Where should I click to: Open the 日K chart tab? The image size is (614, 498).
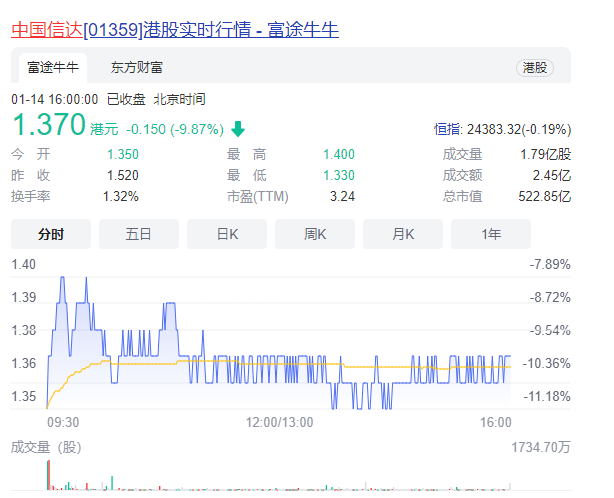227,234
